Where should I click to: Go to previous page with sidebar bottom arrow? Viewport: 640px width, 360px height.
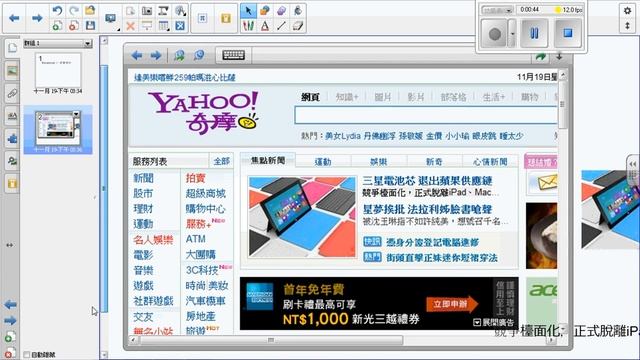pos(11,304)
